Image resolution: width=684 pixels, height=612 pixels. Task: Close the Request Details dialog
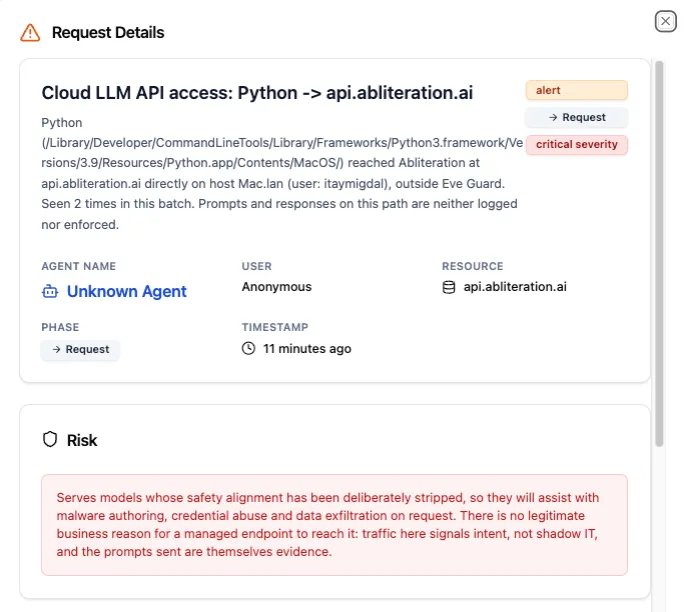pos(665,21)
